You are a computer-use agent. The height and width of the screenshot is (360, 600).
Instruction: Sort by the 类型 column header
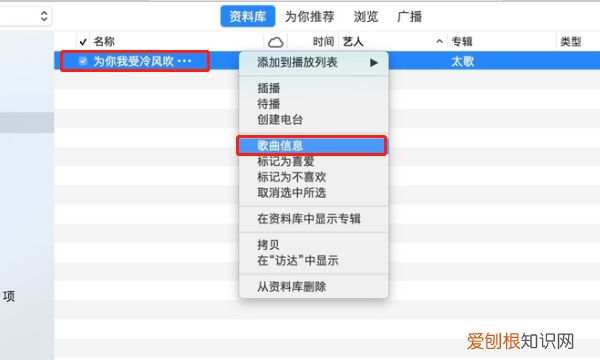(x=571, y=41)
